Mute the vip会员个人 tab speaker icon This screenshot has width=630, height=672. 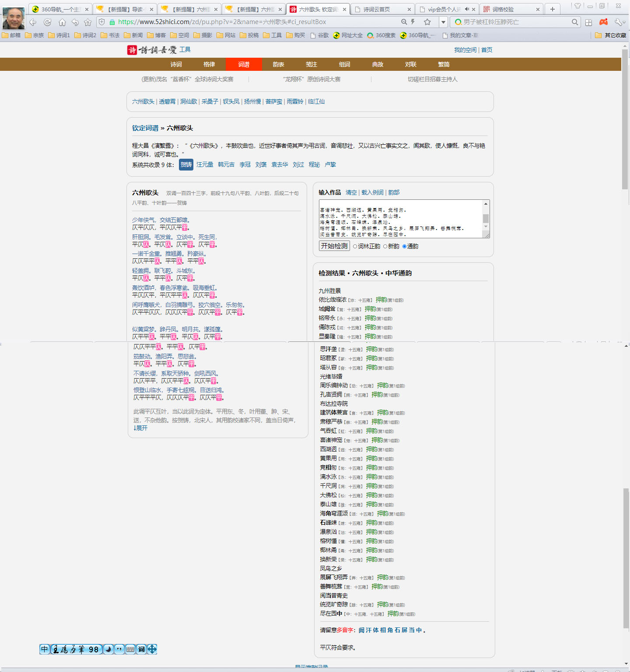point(467,9)
